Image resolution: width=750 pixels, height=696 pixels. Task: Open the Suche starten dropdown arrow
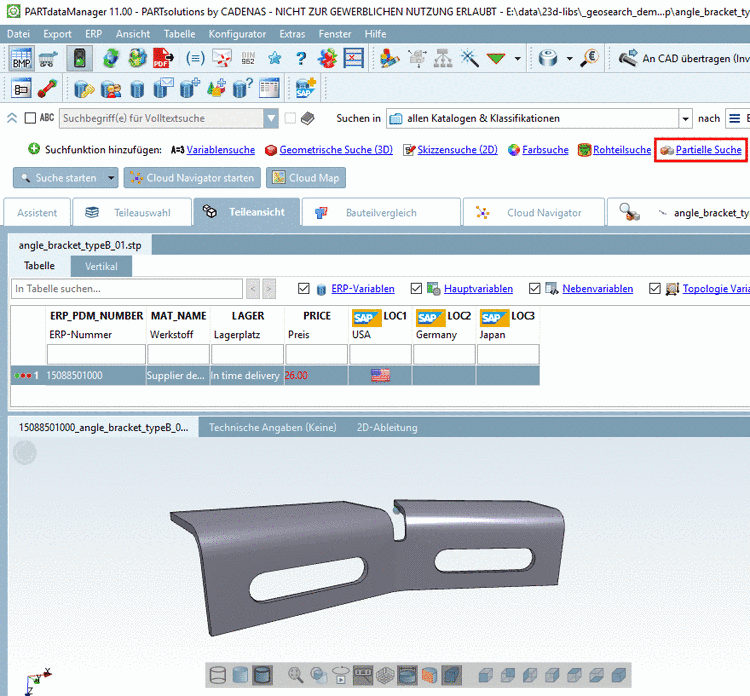pyautogui.click(x=111, y=178)
